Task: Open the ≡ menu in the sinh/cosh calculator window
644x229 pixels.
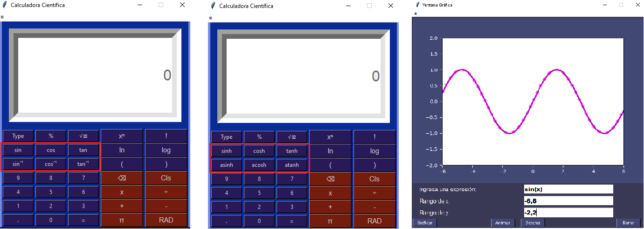Action: point(210,18)
